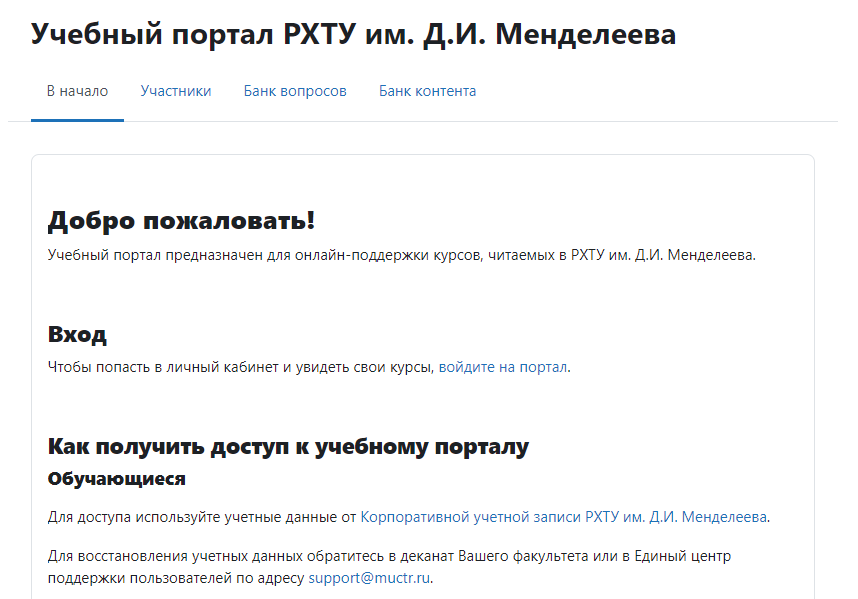The image size is (858, 599).
Task: Open the «В начало» tab
Action: coord(77,91)
